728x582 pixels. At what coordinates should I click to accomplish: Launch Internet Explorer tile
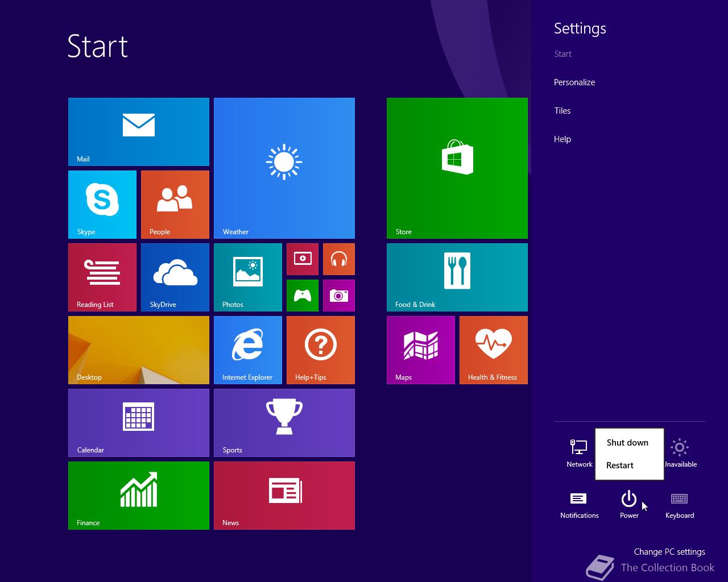[x=248, y=350]
